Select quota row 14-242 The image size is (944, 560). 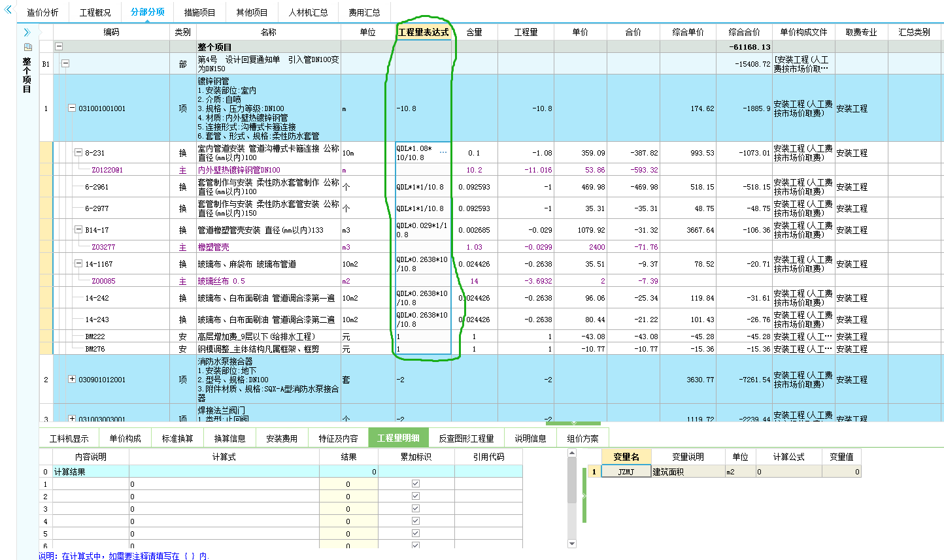pyautogui.click(x=97, y=298)
